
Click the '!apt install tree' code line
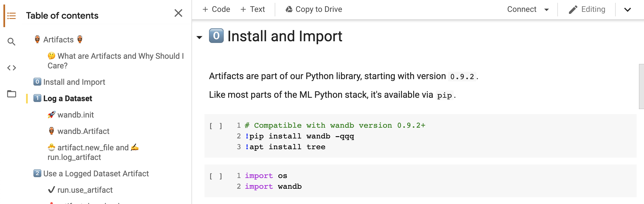(285, 147)
